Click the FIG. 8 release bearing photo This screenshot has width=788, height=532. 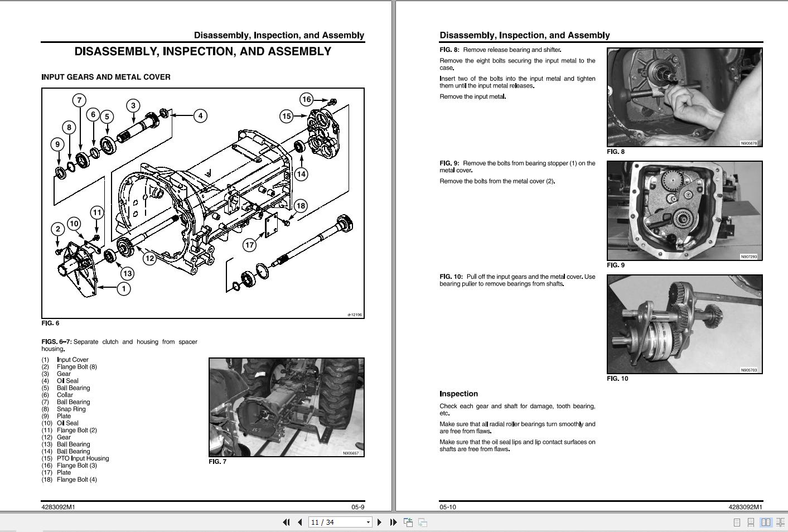tap(684, 97)
